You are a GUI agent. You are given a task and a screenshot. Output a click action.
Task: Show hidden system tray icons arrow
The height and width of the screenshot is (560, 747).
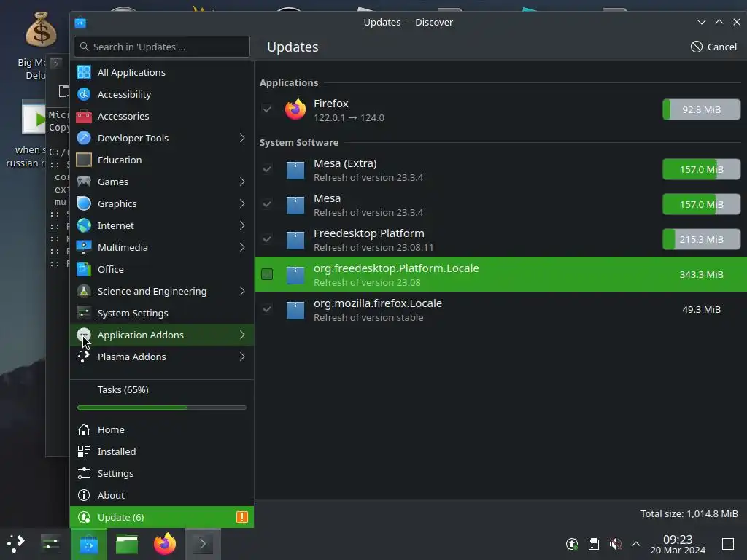636,544
